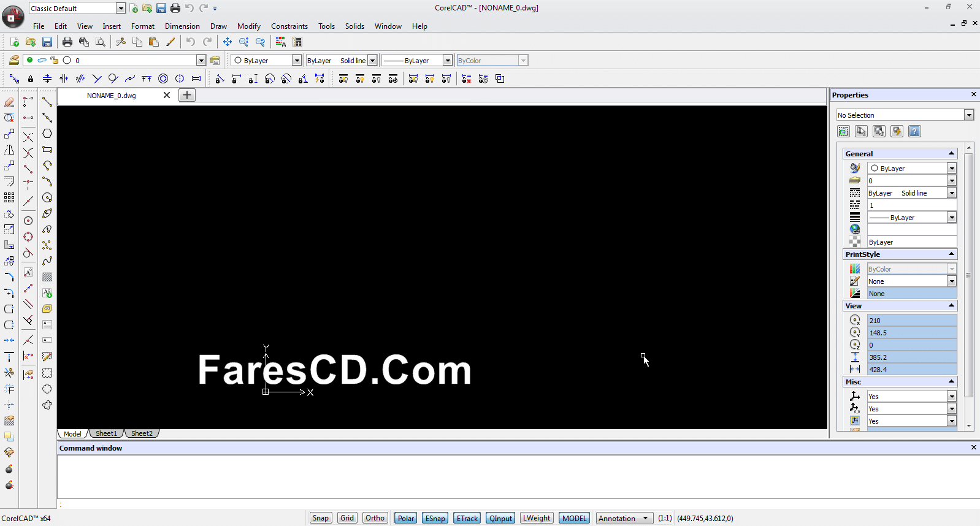
Task: Open the Constraints menu
Action: click(289, 26)
